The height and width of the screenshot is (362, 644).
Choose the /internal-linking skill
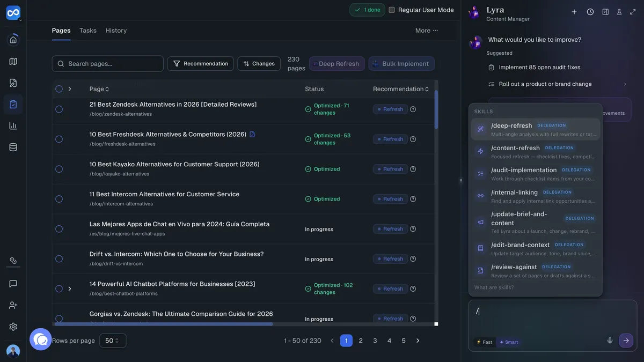536,196
